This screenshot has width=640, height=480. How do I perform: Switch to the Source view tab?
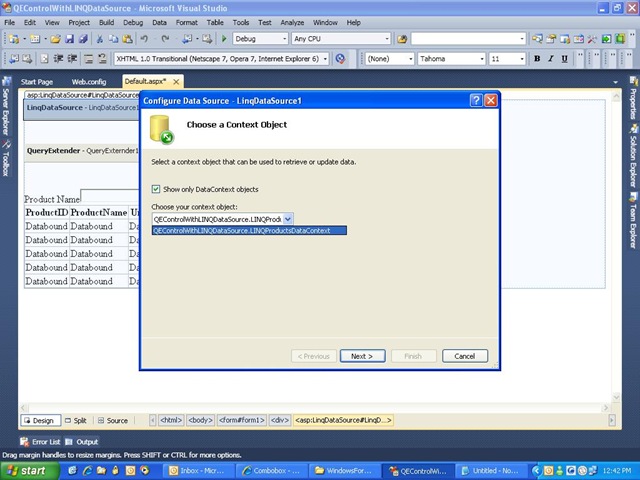click(113, 420)
